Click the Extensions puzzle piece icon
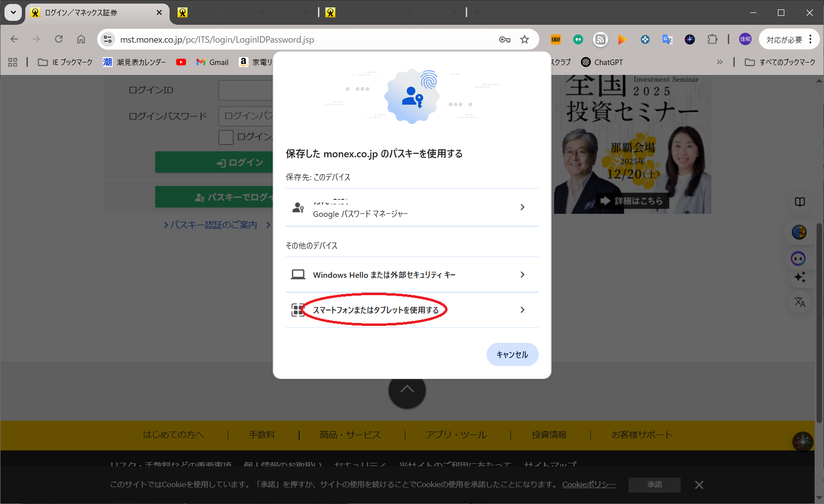 coord(712,39)
